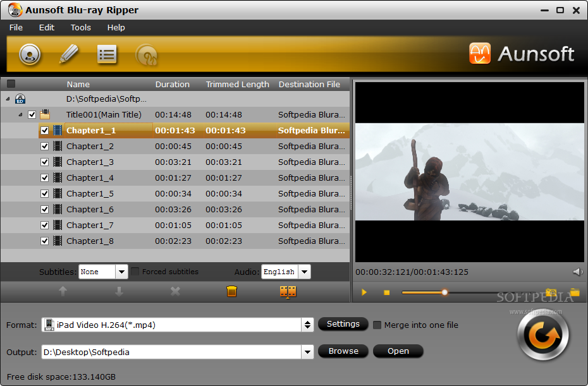
Task: Uncheck the Chapter1_2 checkbox
Action: point(45,146)
